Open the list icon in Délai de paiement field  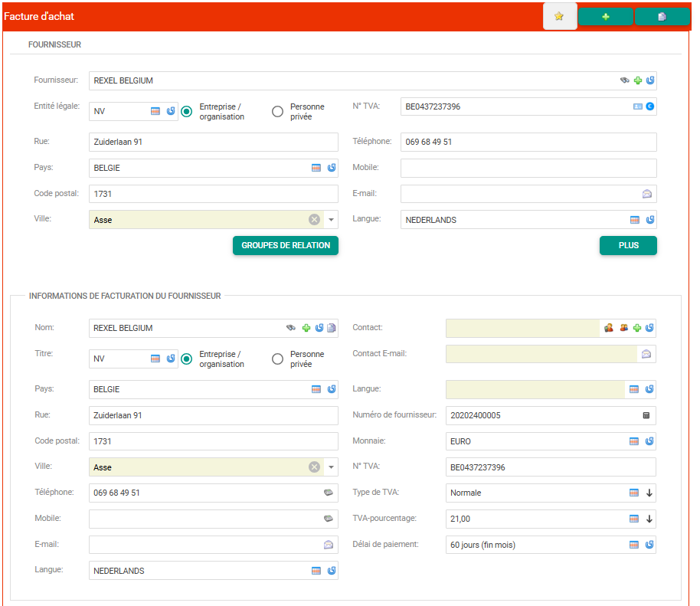[x=634, y=545]
